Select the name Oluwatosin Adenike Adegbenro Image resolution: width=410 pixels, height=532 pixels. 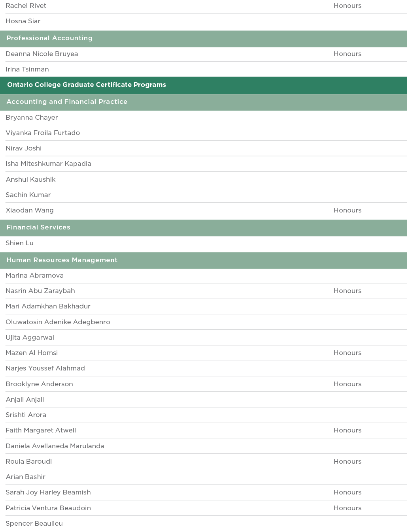point(58,322)
